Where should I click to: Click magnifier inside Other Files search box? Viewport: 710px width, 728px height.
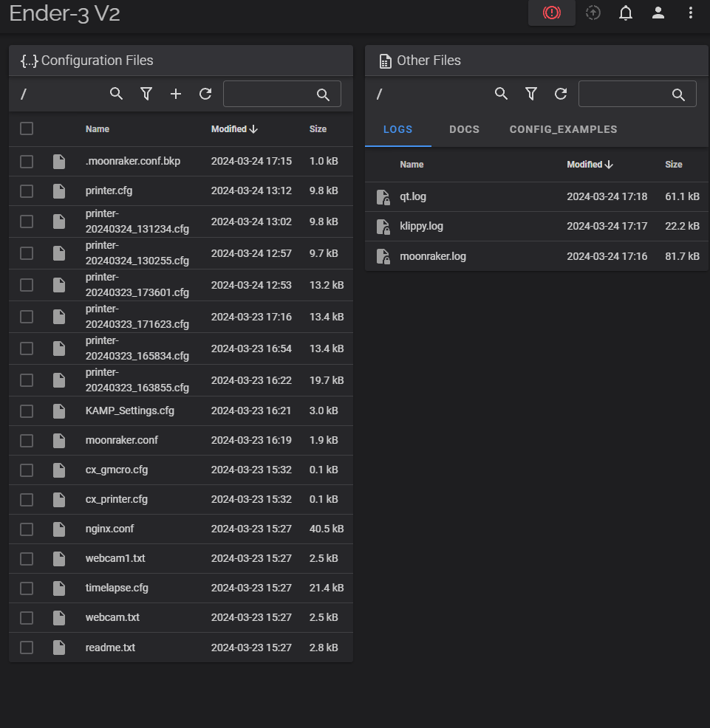coord(678,95)
